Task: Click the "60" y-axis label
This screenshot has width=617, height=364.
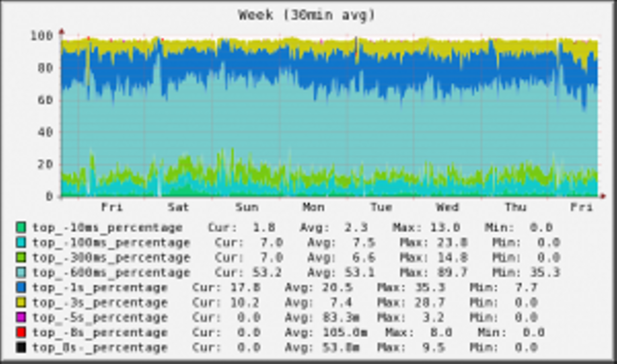Action: [45, 100]
